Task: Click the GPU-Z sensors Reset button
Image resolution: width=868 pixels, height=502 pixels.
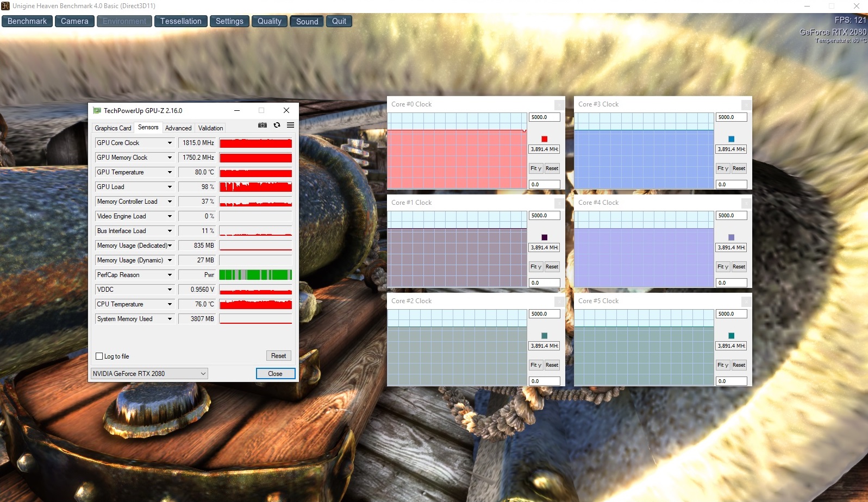Action: [279, 356]
